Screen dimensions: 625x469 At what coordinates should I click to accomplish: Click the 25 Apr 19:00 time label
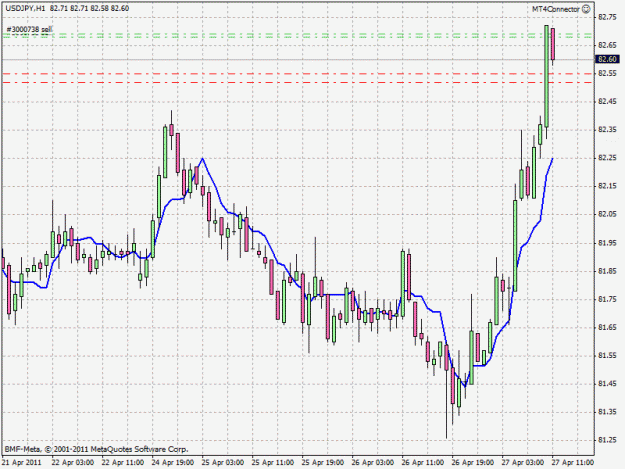pyautogui.click(x=323, y=462)
